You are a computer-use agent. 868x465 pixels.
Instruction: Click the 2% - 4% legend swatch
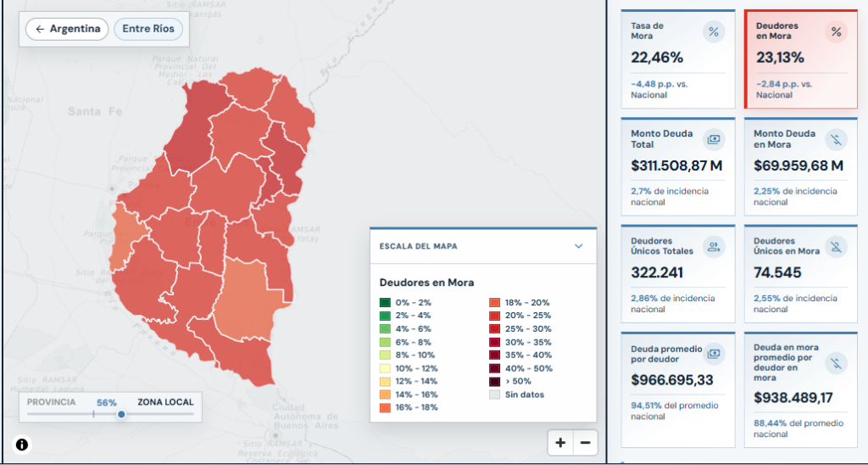pos(385,316)
